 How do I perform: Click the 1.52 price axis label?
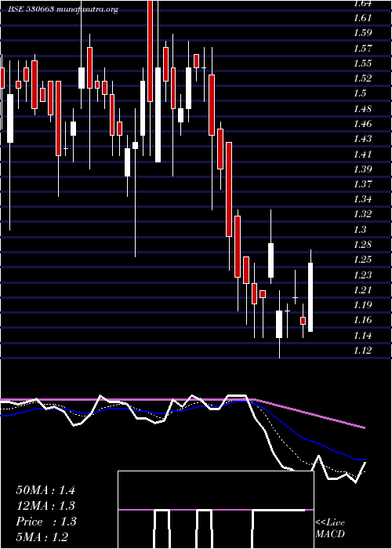362,78
